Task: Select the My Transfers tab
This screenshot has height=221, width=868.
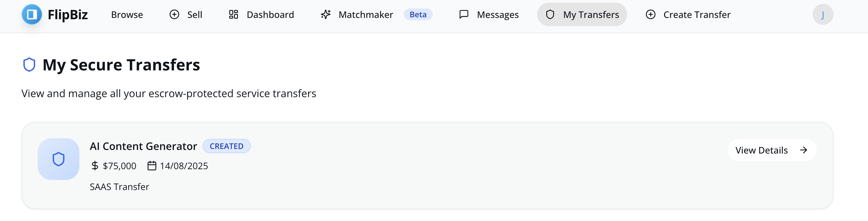Action: click(x=582, y=15)
